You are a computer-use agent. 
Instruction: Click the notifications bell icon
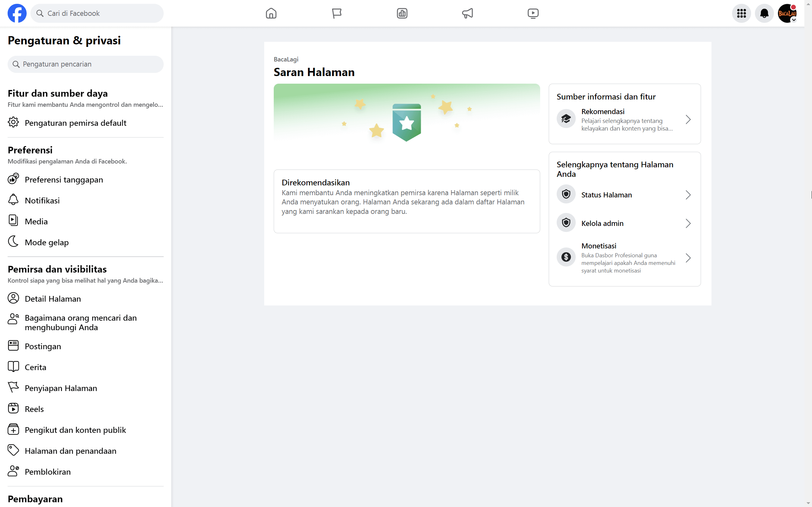click(764, 13)
